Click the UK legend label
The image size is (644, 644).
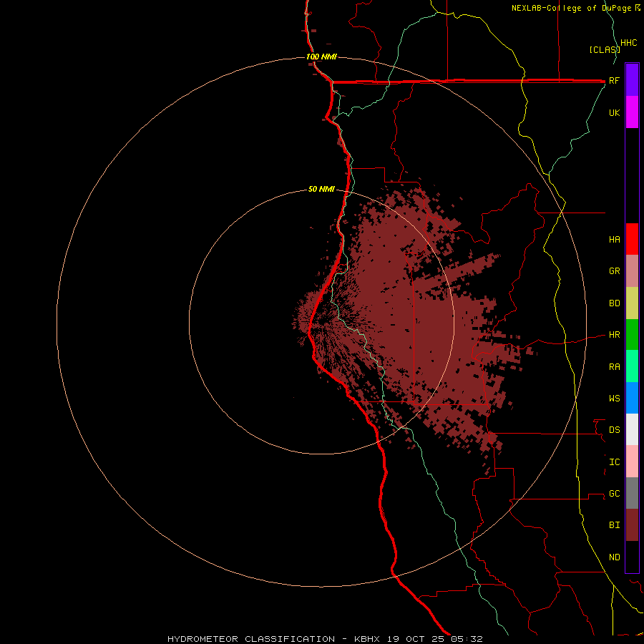pos(614,112)
